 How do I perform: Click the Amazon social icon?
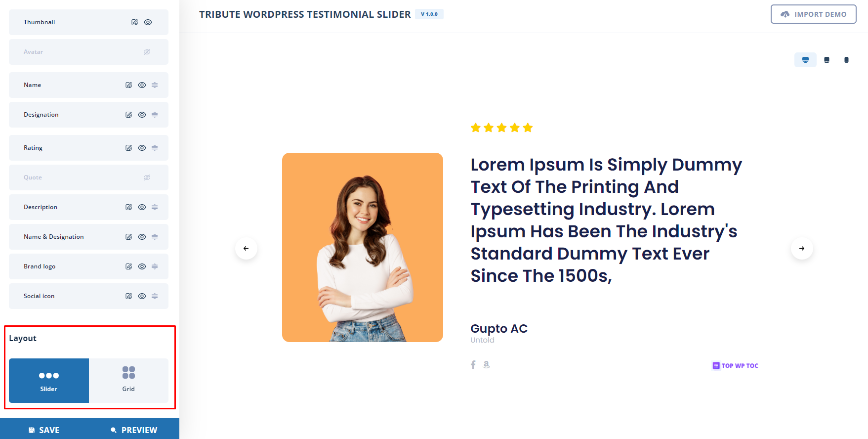pyautogui.click(x=486, y=364)
